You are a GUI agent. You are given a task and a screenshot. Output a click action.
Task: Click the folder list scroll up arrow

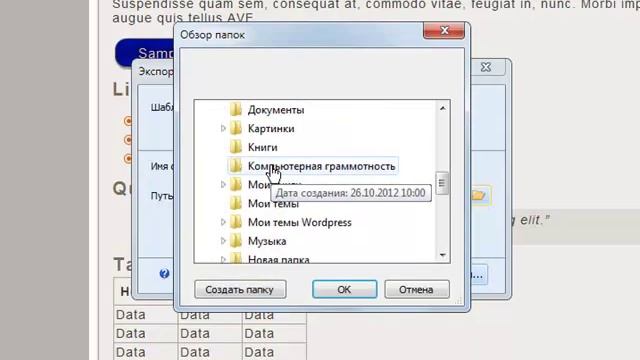coord(442,108)
